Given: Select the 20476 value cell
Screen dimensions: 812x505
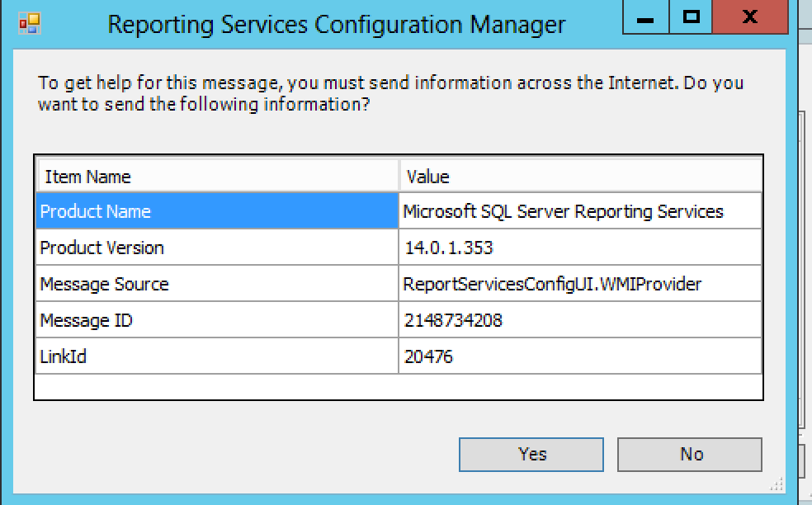Looking at the screenshot, I should tap(580, 356).
